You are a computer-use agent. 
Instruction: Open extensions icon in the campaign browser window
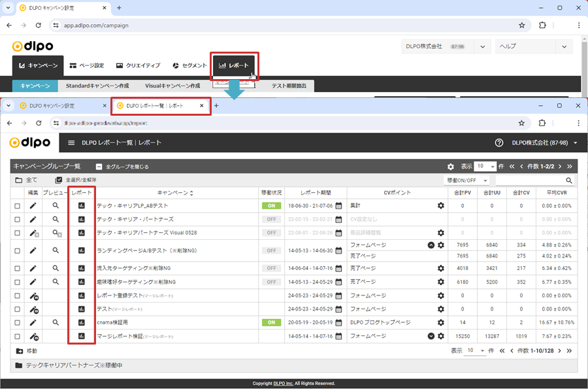(542, 25)
